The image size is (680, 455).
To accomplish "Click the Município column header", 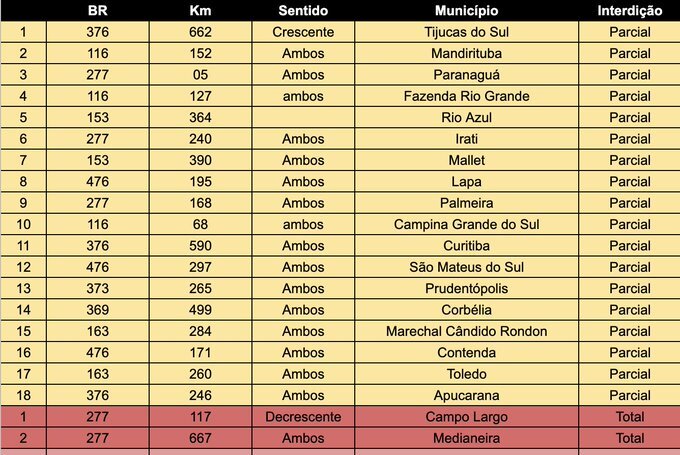I will pos(466,10).
